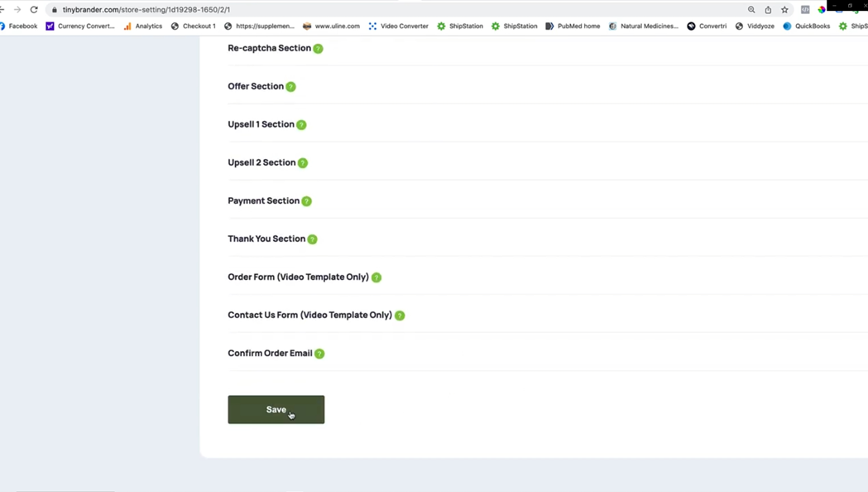Open the PubMed home bookmark
The height and width of the screenshot is (492, 868).
click(x=573, y=26)
